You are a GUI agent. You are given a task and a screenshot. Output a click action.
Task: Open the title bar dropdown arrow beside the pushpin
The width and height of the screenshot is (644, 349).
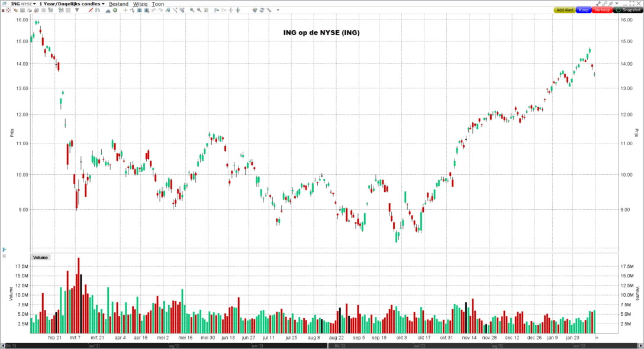(x=617, y=4)
